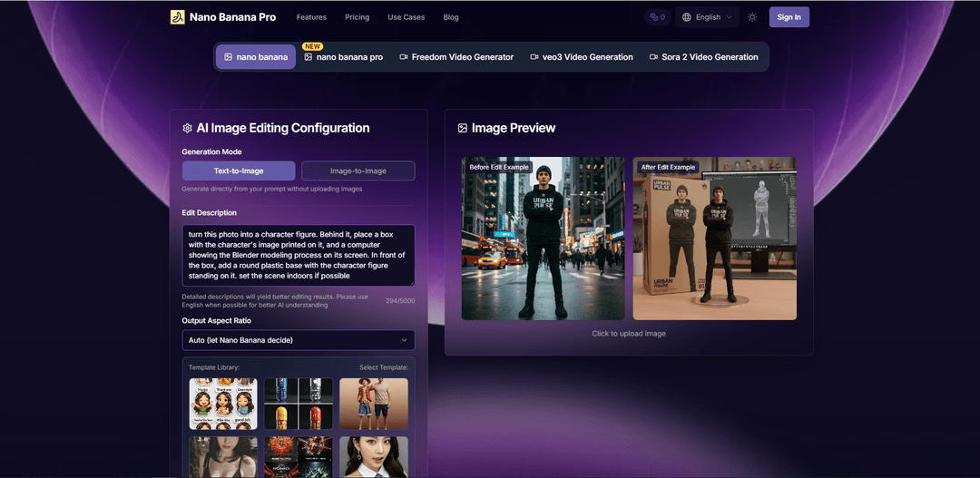Click the camera icon on veo3 Video Generation
The height and width of the screenshot is (478, 980).
(x=534, y=57)
